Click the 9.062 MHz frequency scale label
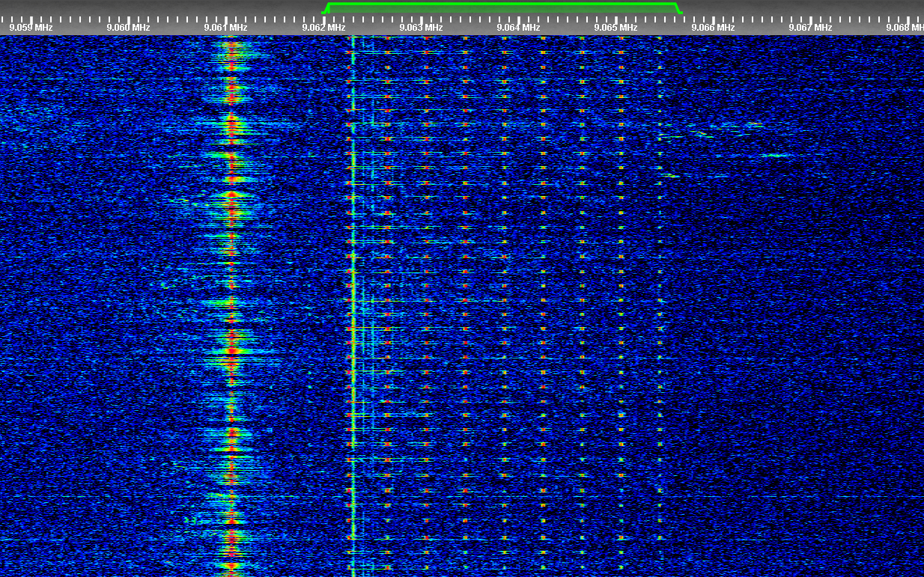This screenshot has width=924, height=577. [323, 28]
